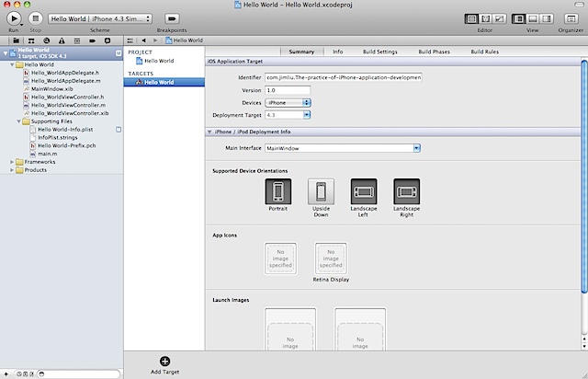Viewport: 588px width, 379px height.
Task: Toggle Portrait orientation support
Action: click(278, 191)
